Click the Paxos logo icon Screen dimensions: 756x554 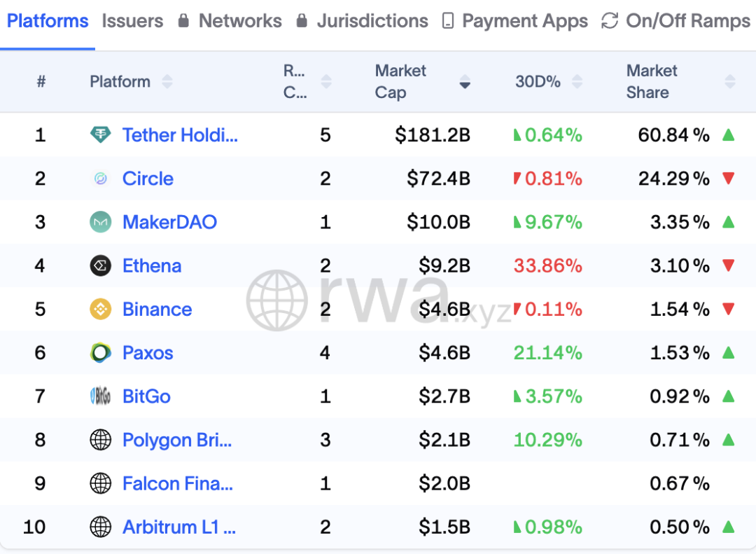[101, 353]
